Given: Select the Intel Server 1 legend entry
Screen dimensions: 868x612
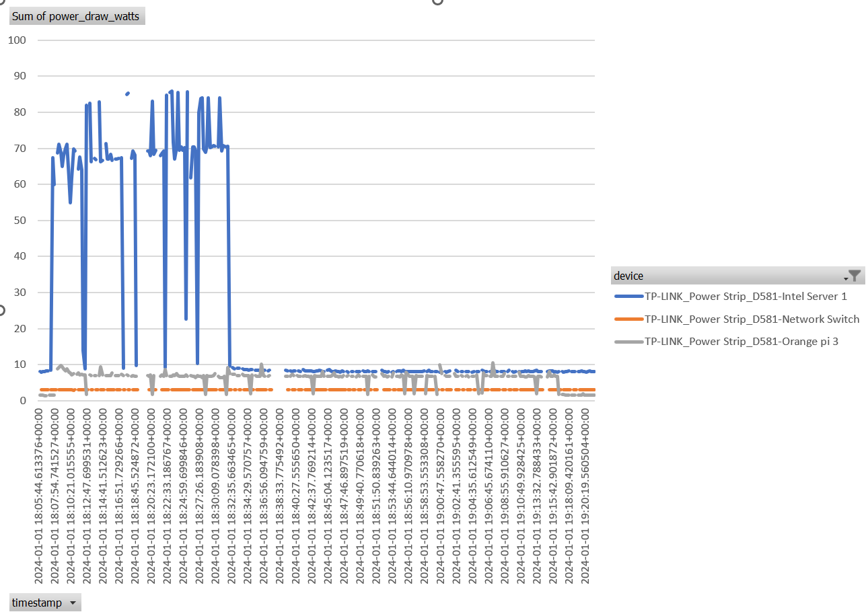Looking at the screenshot, I should pos(747,296).
